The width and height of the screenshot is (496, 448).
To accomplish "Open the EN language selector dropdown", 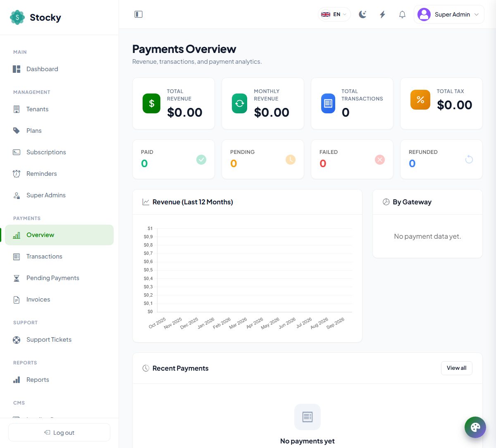I will [x=334, y=14].
